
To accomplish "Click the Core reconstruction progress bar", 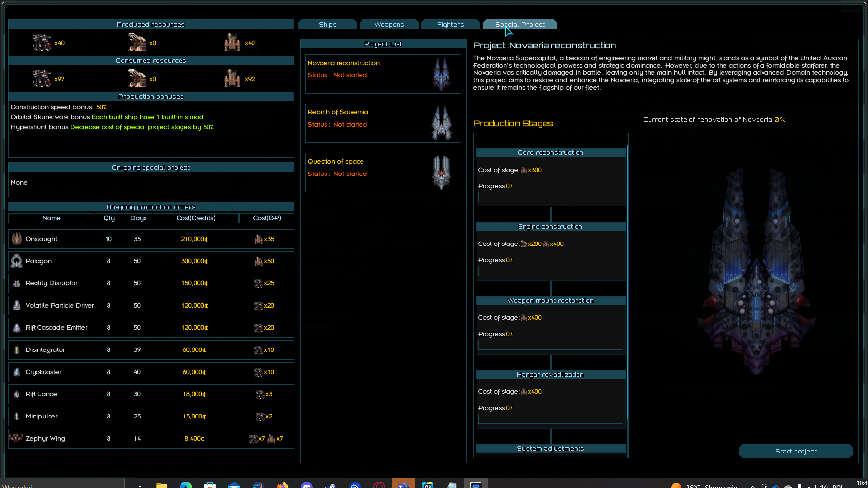I will [x=550, y=197].
